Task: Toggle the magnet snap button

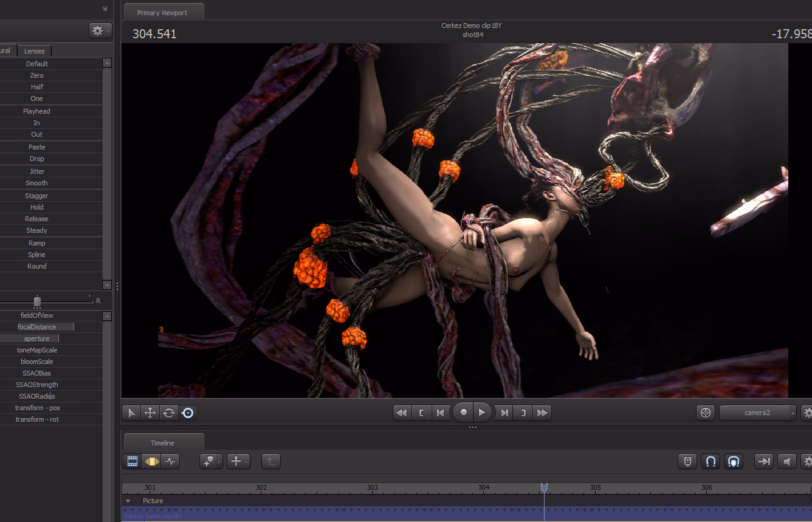Action: point(710,461)
